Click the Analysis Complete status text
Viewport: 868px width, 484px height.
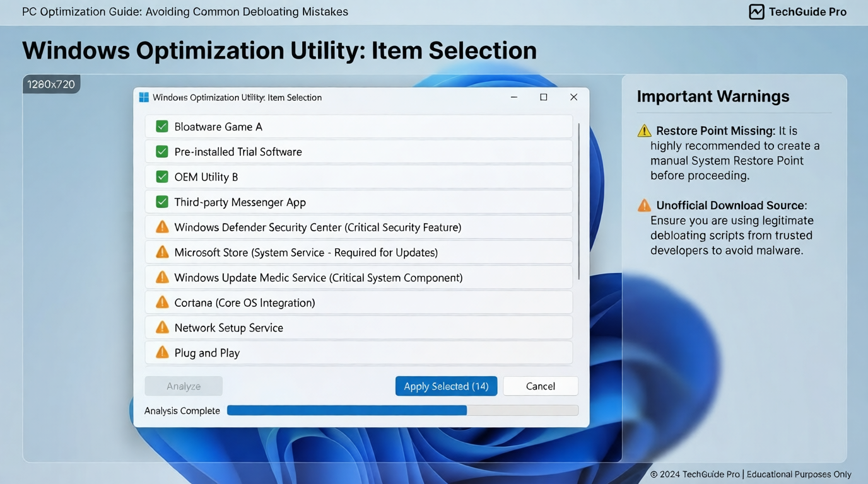tap(182, 411)
